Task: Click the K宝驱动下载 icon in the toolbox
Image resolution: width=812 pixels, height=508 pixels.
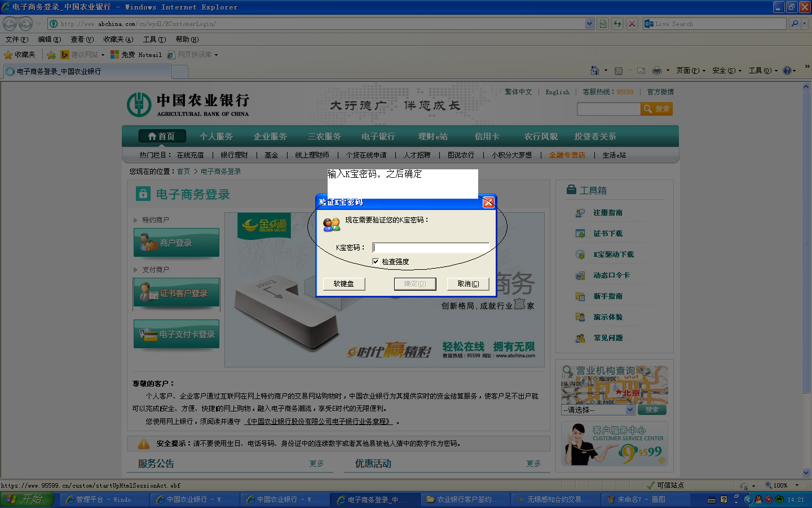Action: tap(580, 255)
